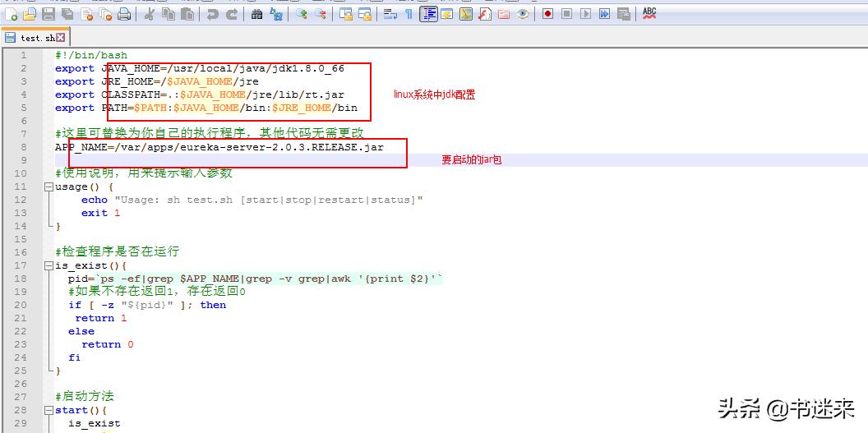Open the Function List panel
The image size is (868, 433).
(485, 14)
